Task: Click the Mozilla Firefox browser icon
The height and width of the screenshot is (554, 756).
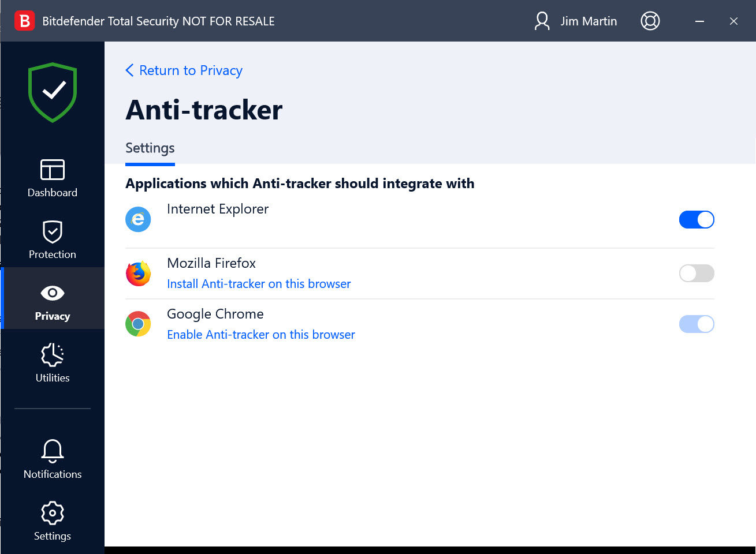Action: [138, 274]
